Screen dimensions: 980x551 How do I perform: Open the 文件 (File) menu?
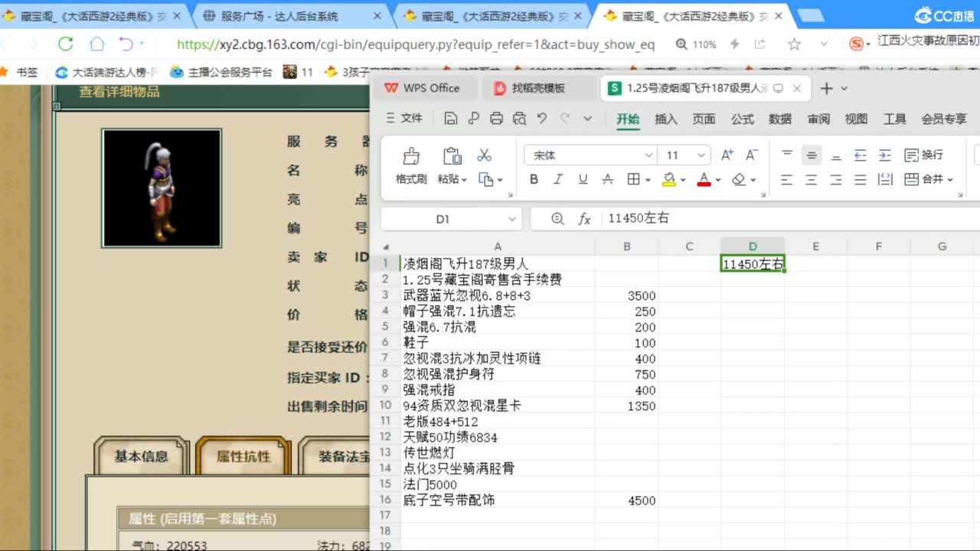point(403,118)
